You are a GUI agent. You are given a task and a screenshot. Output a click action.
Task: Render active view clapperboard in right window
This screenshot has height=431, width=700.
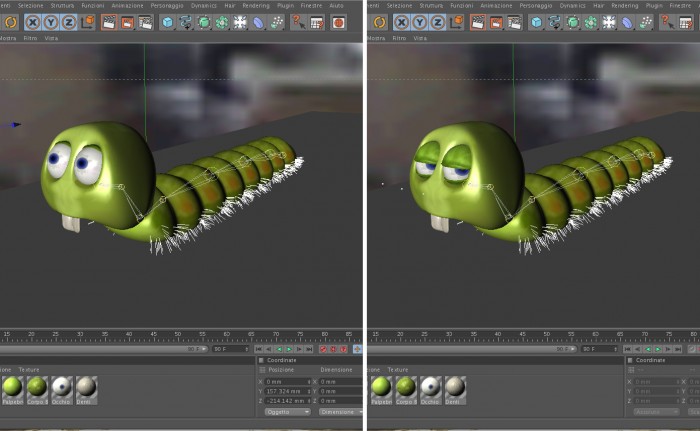477,22
